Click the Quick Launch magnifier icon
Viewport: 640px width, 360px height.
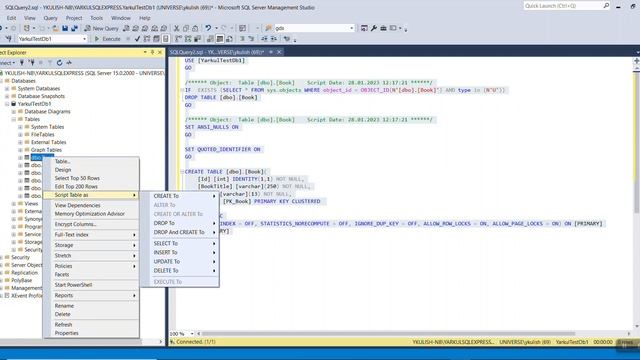coord(606,6)
